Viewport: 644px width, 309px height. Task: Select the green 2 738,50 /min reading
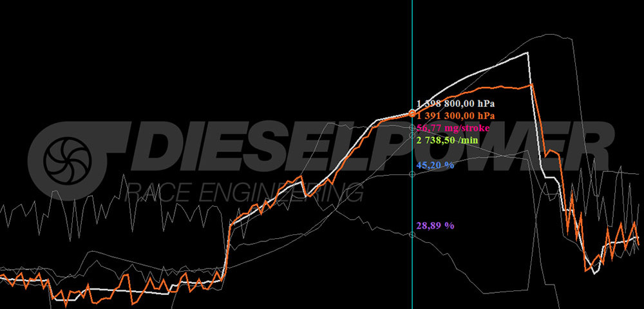click(447, 140)
